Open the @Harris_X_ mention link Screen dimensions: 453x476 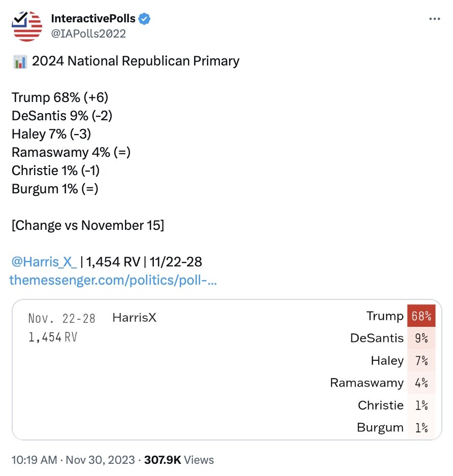[44, 262]
